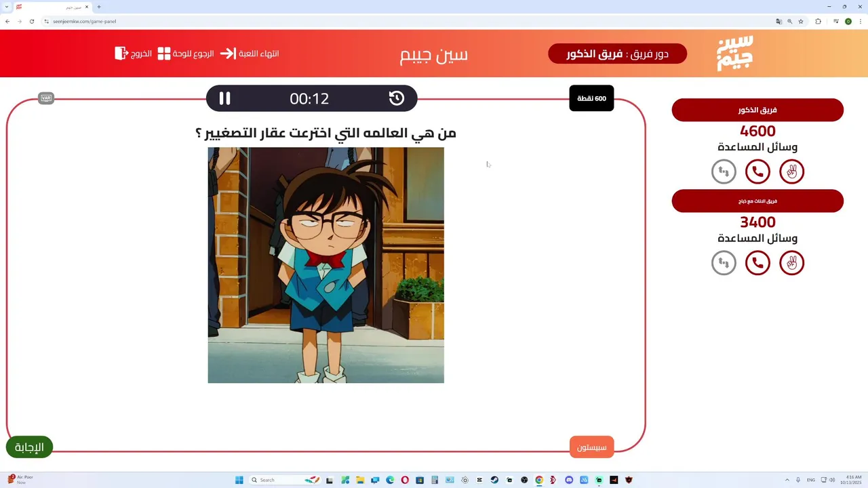Viewport: 868px width, 488px height.
Task: Select the فريق الذكور team name bar
Action: tap(757, 110)
